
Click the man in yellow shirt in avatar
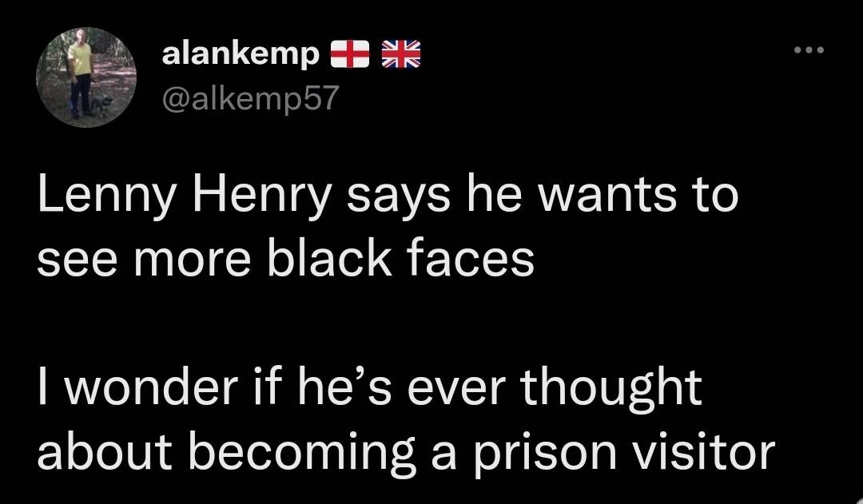pos(81,73)
